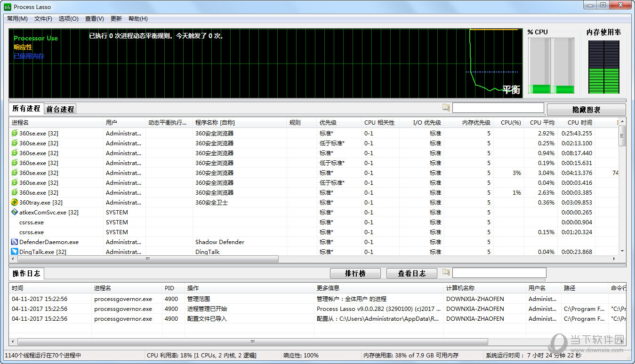Sort by the CPU 相关性 column header
Screen dimensions: 635x364
[x=380, y=123]
